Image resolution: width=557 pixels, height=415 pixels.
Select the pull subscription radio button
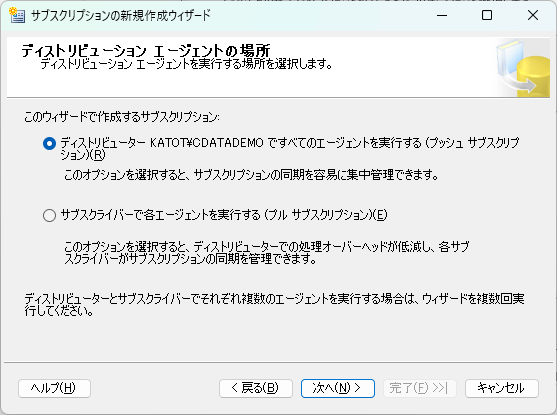49,215
